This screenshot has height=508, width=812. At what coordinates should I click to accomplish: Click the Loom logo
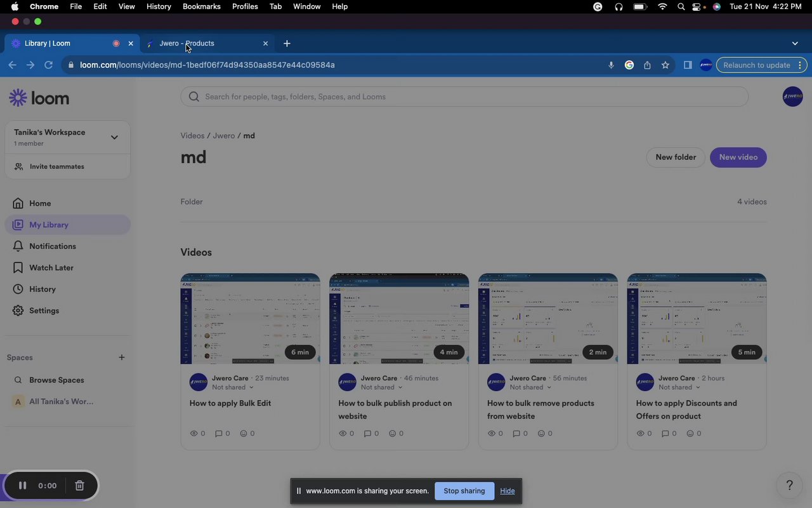click(x=39, y=98)
